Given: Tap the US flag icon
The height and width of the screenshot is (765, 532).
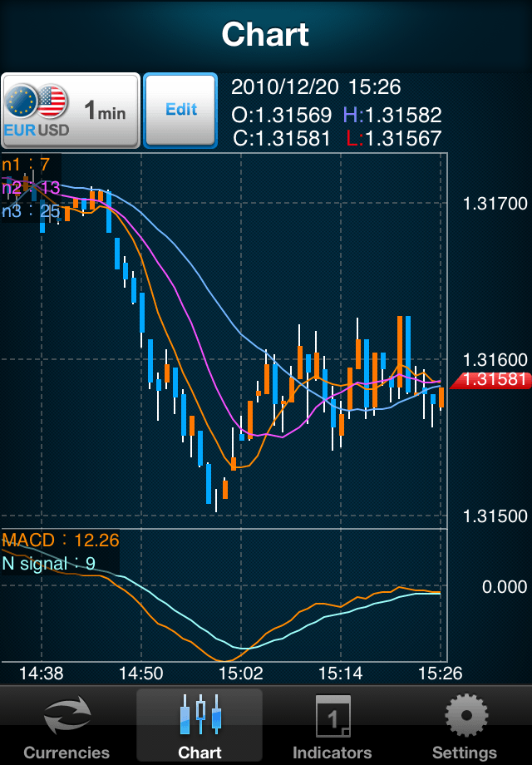Looking at the screenshot, I should tap(52, 101).
